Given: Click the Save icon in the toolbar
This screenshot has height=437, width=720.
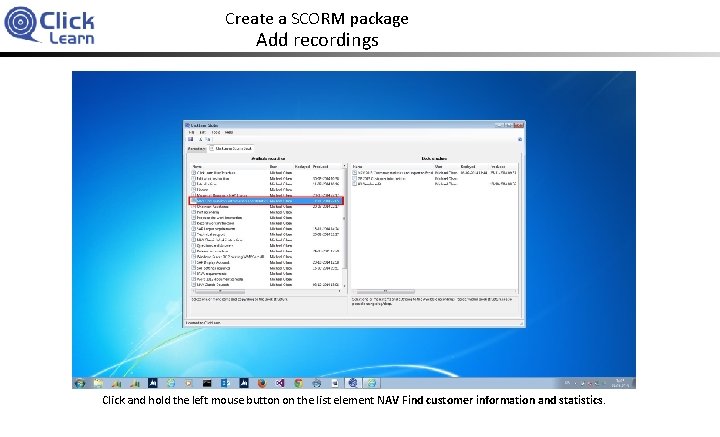Looking at the screenshot, I should click(191, 139).
